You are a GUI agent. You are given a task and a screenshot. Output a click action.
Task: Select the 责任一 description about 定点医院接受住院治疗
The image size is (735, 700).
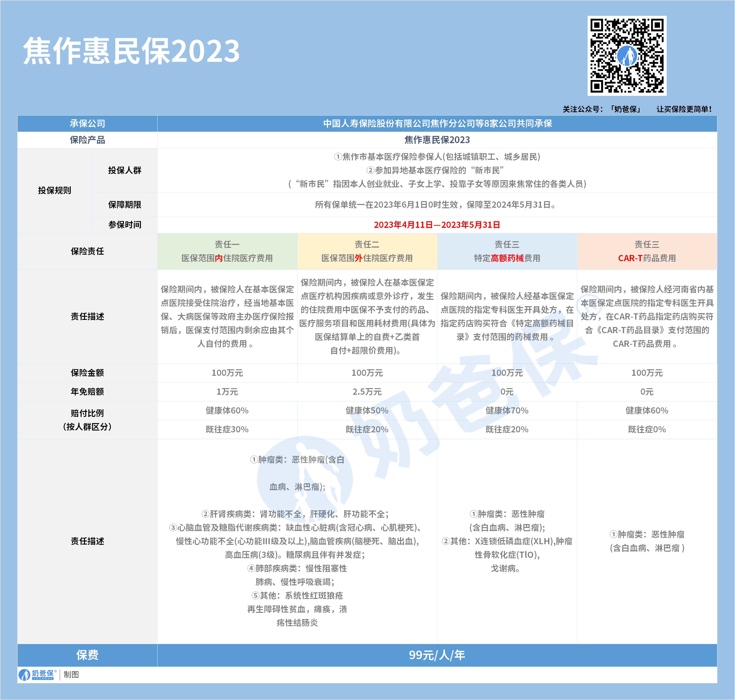(x=227, y=316)
